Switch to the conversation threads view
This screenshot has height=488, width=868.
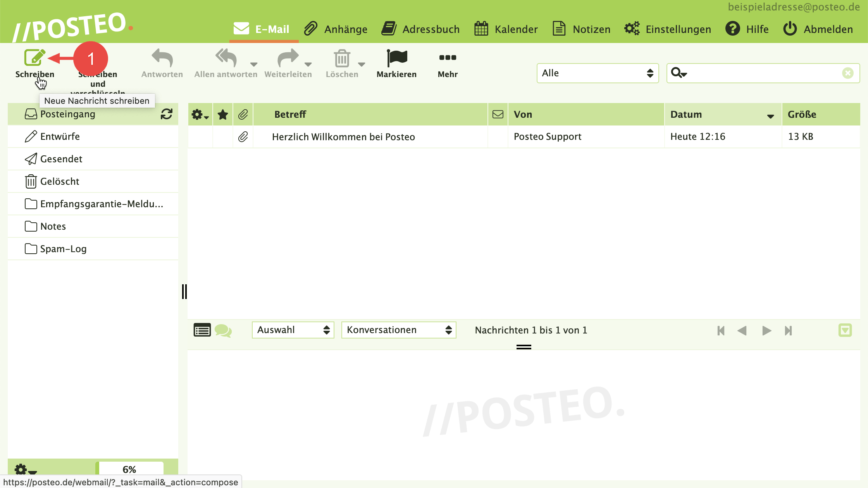pos(223,330)
